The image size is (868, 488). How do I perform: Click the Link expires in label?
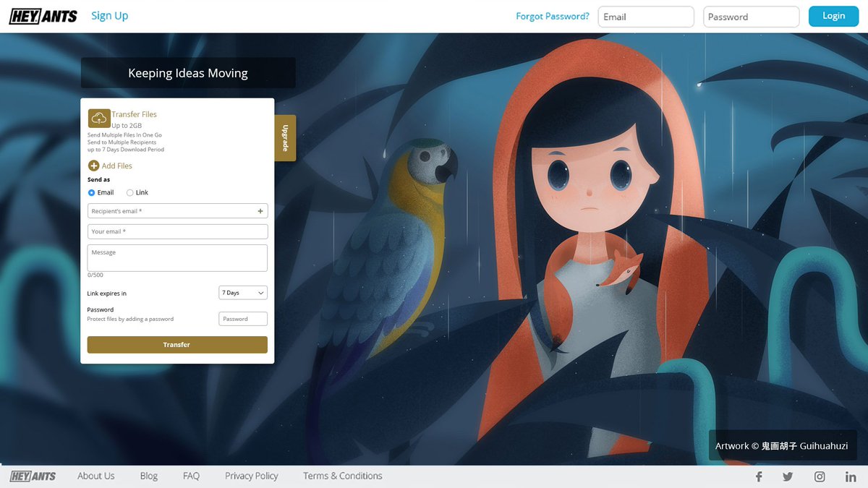tap(107, 294)
